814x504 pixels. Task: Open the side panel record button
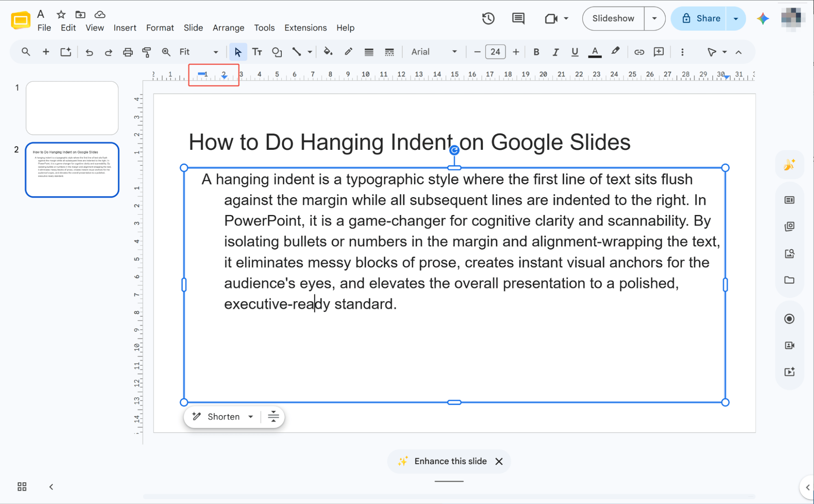(x=789, y=319)
